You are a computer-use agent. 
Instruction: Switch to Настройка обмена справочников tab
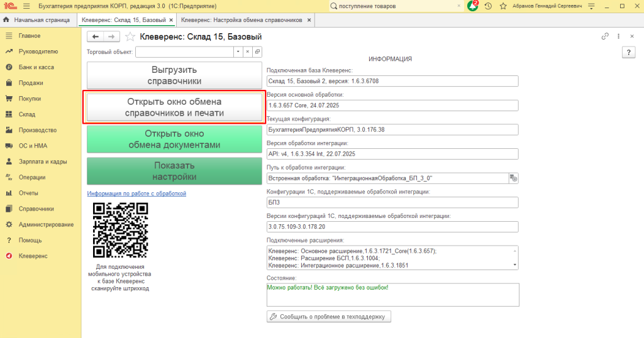(241, 20)
